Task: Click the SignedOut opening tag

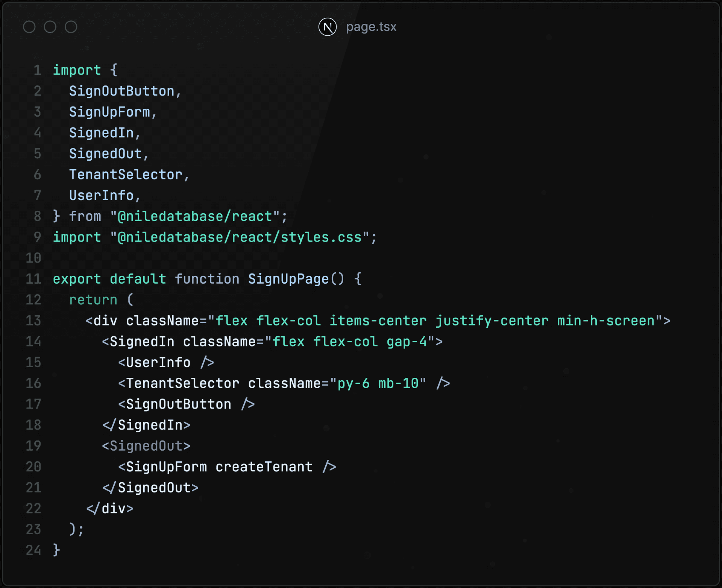Action: [x=147, y=446]
